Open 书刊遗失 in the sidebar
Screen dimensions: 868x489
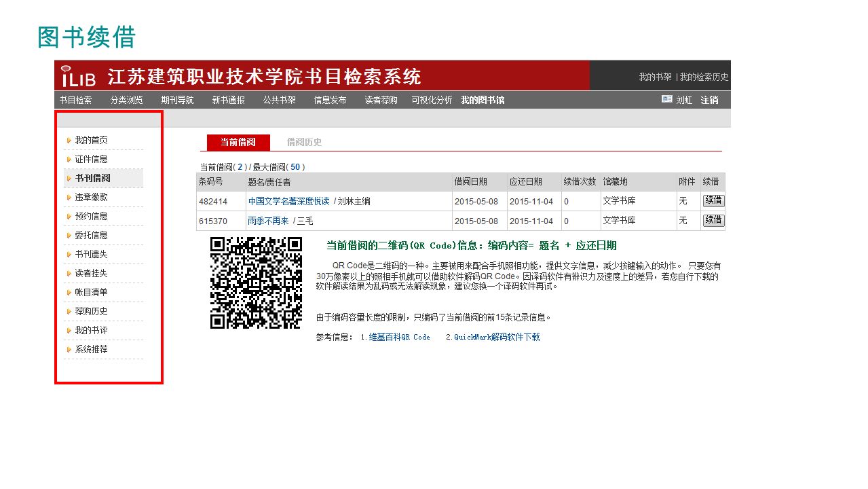point(91,254)
